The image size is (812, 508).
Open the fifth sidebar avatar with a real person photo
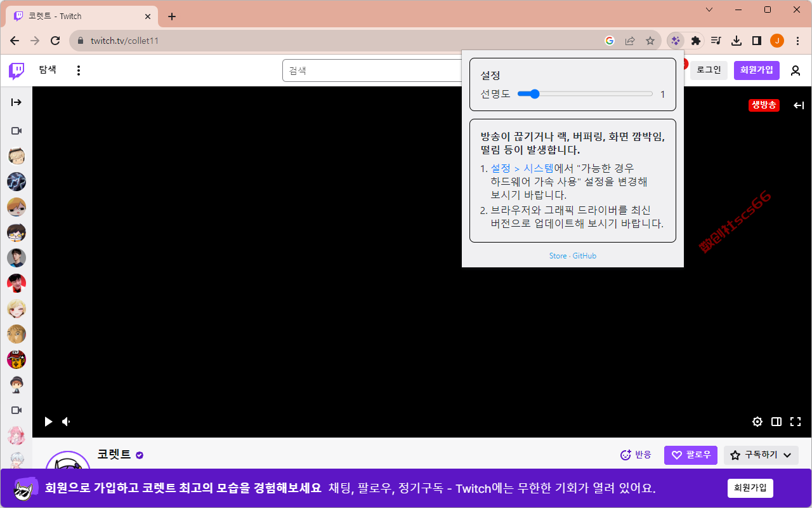[16, 258]
